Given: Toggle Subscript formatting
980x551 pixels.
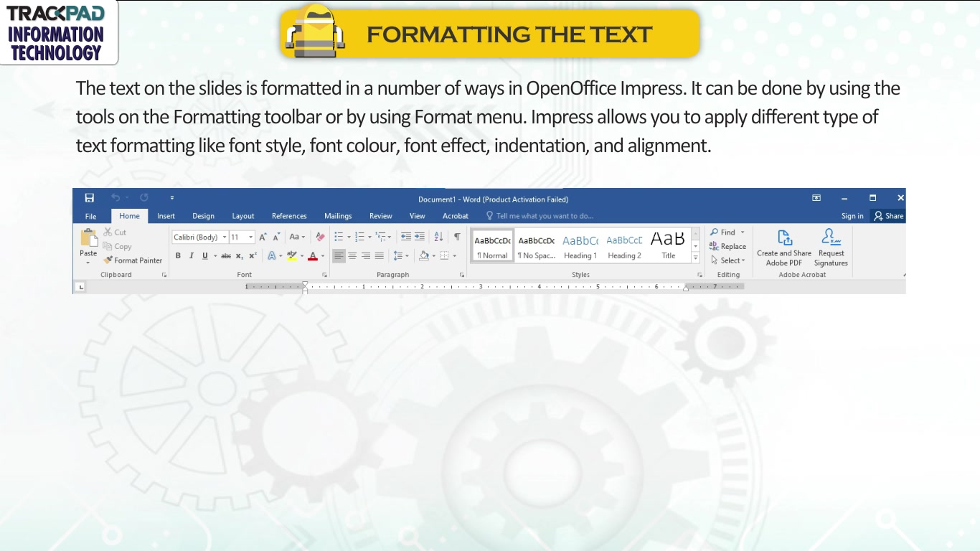Looking at the screenshot, I should (240, 256).
